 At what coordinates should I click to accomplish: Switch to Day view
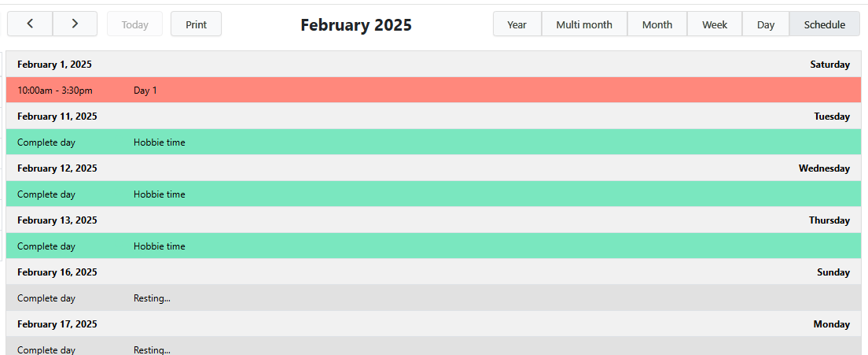coord(765,24)
